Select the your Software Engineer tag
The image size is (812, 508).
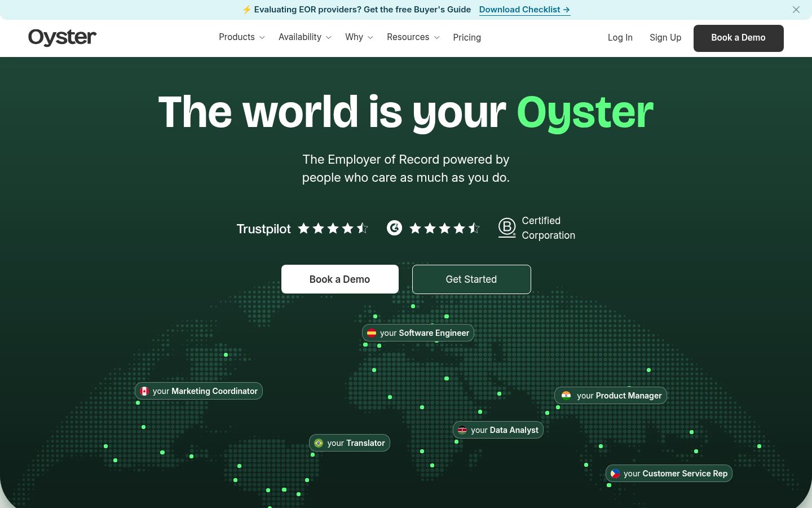point(418,333)
